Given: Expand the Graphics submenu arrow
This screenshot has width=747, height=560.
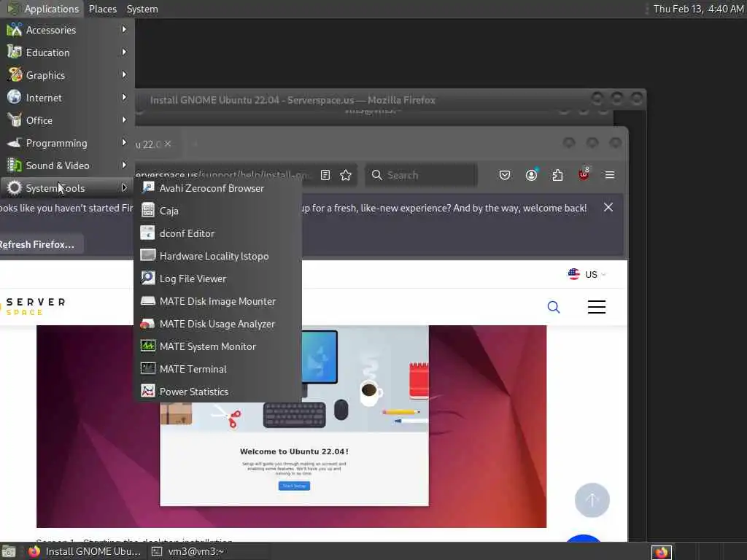Looking at the screenshot, I should (x=124, y=75).
